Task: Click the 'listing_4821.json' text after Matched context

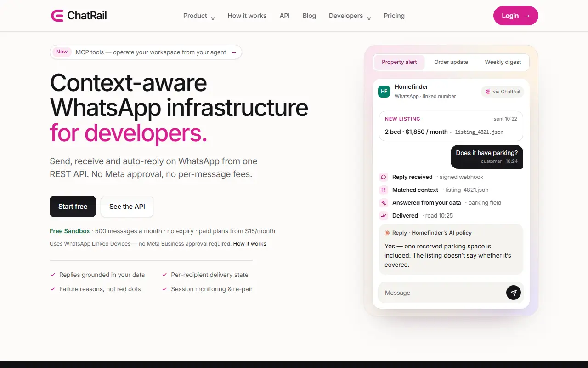Action: (x=467, y=190)
